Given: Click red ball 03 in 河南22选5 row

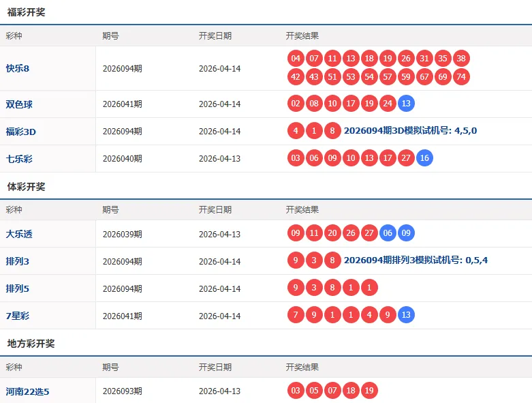Looking at the screenshot, I should pos(296,391).
